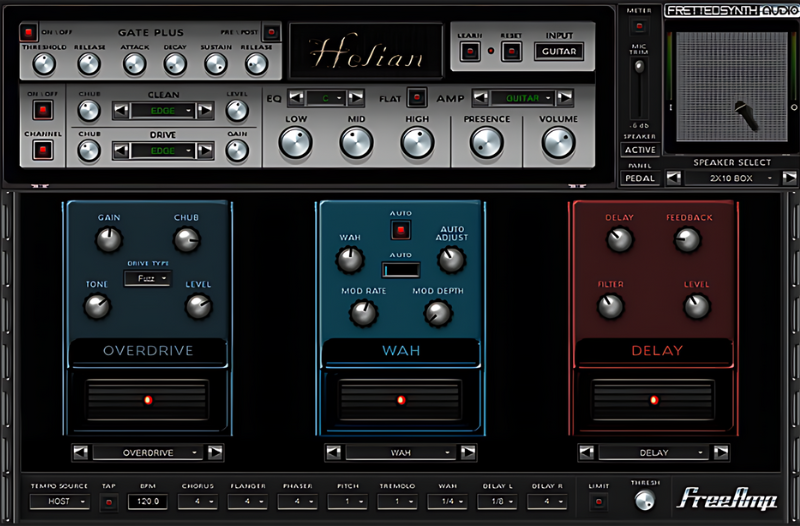
Task: Click the Reset button
Action: point(511,52)
